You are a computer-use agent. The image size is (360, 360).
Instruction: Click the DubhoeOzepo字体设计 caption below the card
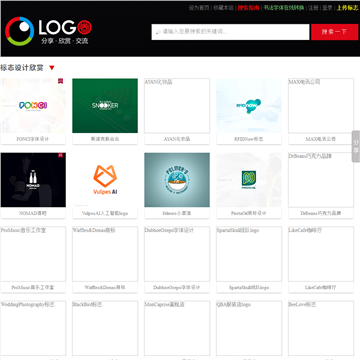pyautogui.click(x=177, y=288)
